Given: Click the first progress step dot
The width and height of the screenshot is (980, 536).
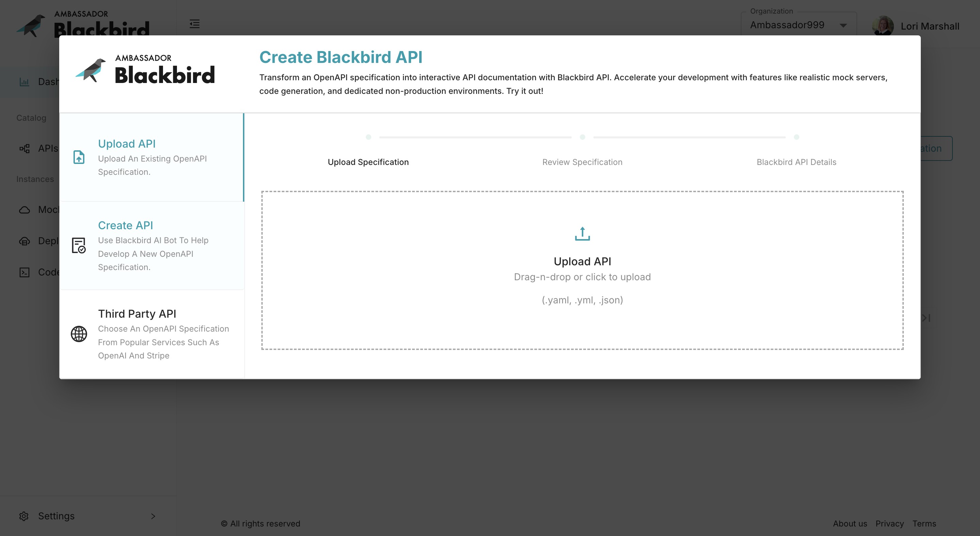Looking at the screenshot, I should coord(368,137).
